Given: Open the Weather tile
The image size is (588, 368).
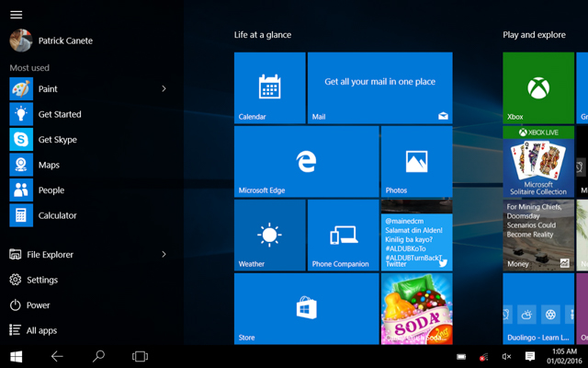Looking at the screenshot, I should (269, 236).
